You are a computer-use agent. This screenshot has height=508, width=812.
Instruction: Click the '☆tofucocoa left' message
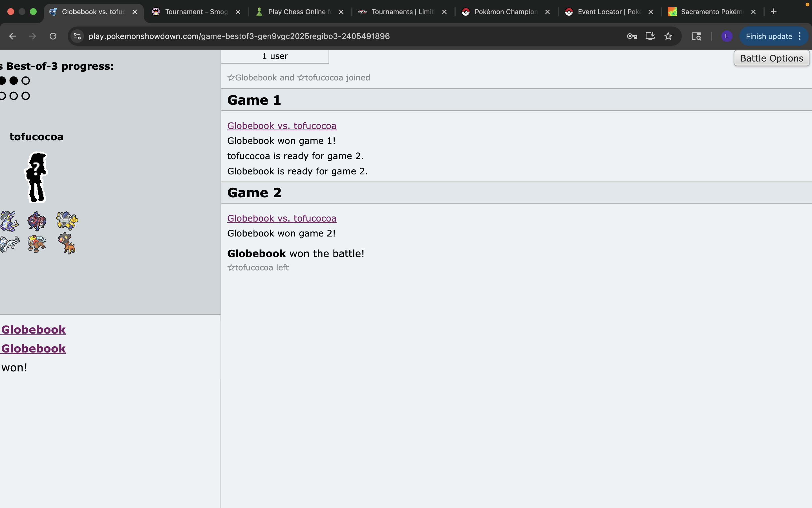coord(258,268)
